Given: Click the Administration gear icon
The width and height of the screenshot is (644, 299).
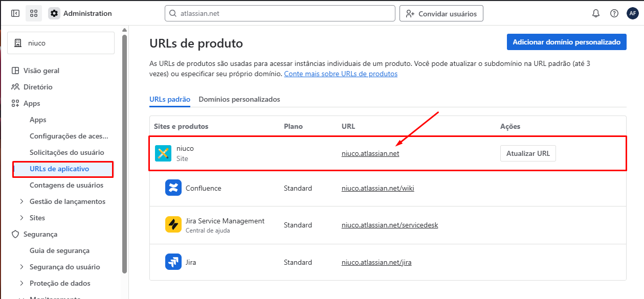Looking at the screenshot, I should 54,13.
